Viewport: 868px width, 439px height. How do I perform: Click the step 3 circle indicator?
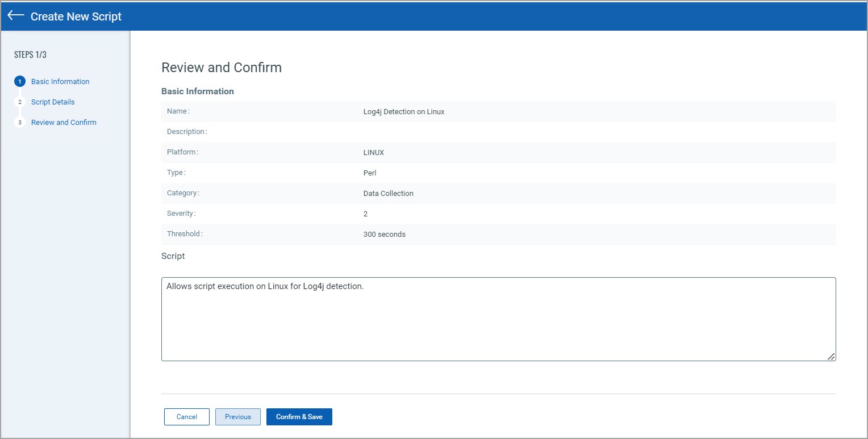(x=20, y=123)
